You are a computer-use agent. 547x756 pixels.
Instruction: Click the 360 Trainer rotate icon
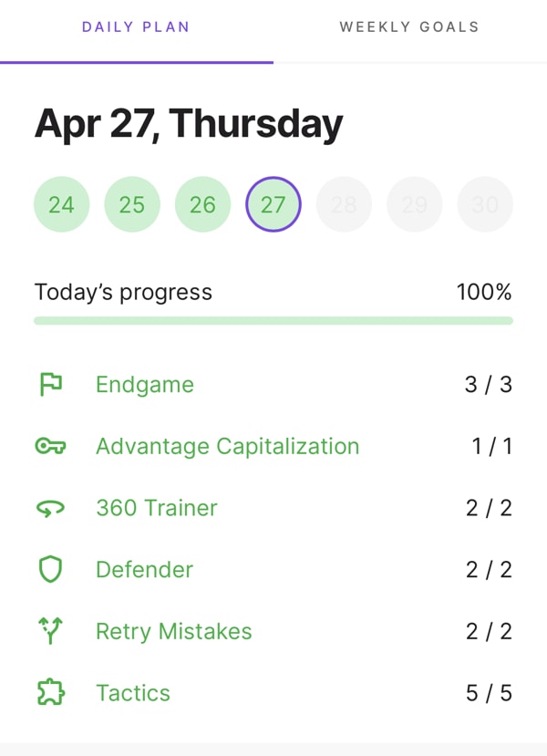point(51,509)
